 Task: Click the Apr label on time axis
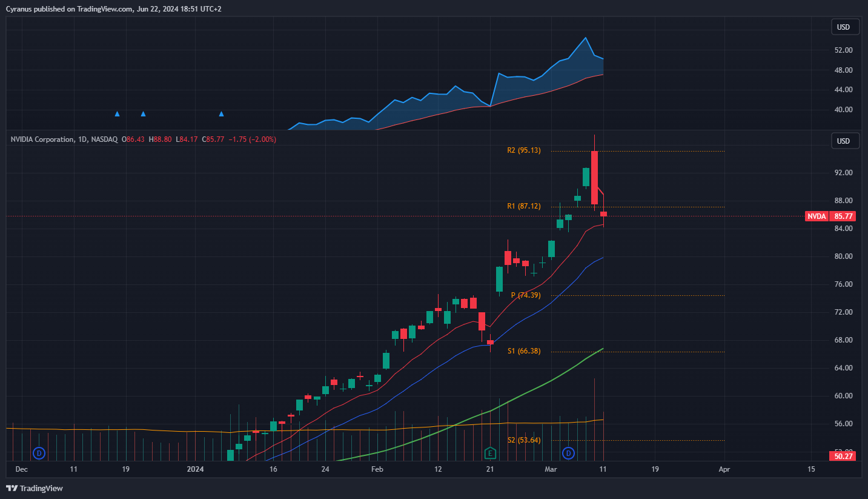coord(724,469)
